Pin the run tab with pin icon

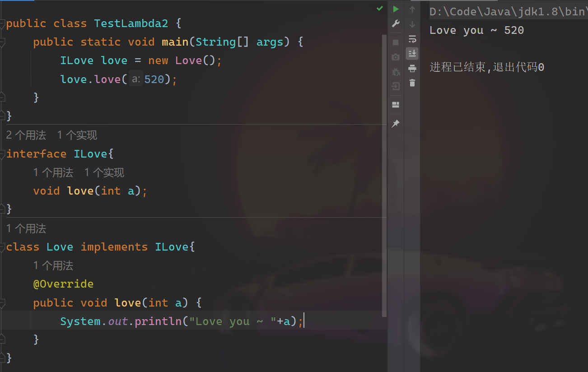point(396,124)
